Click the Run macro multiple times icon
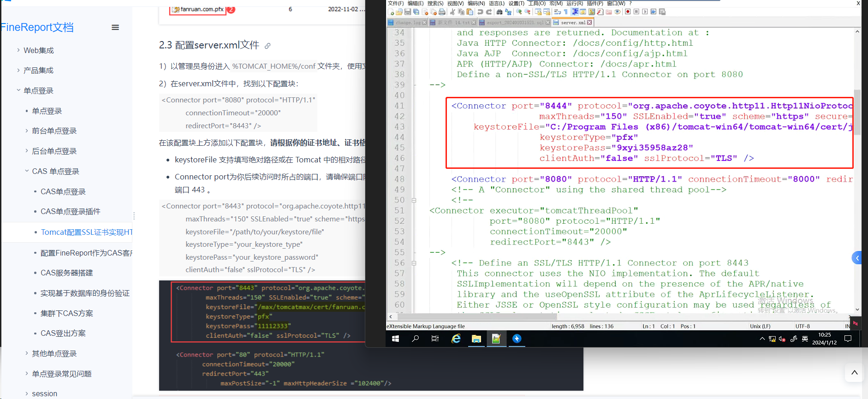 pos(653,12)
